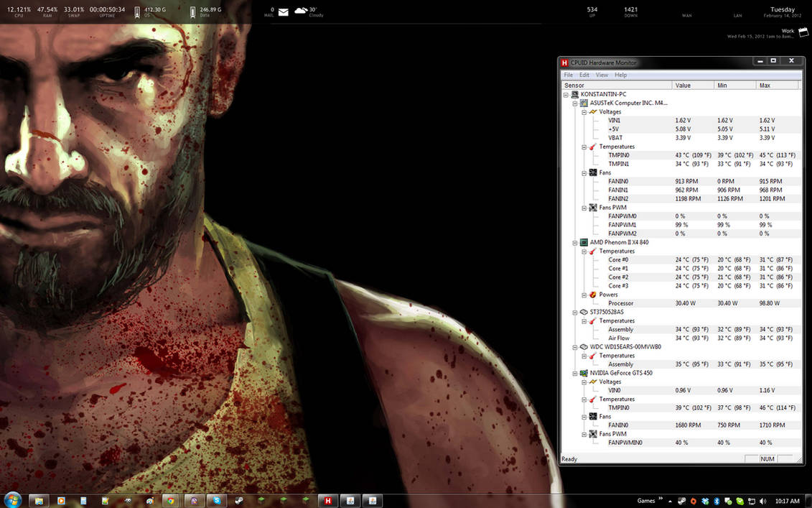Collapse the Powers node
The height and width of the screenshot is (508, 812).
coord(584,295)
